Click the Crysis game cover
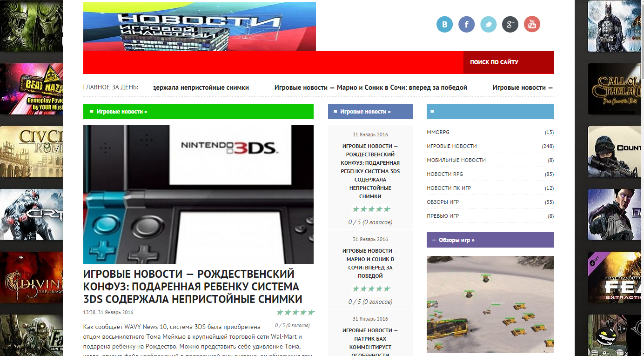 (x=31, y=215)
